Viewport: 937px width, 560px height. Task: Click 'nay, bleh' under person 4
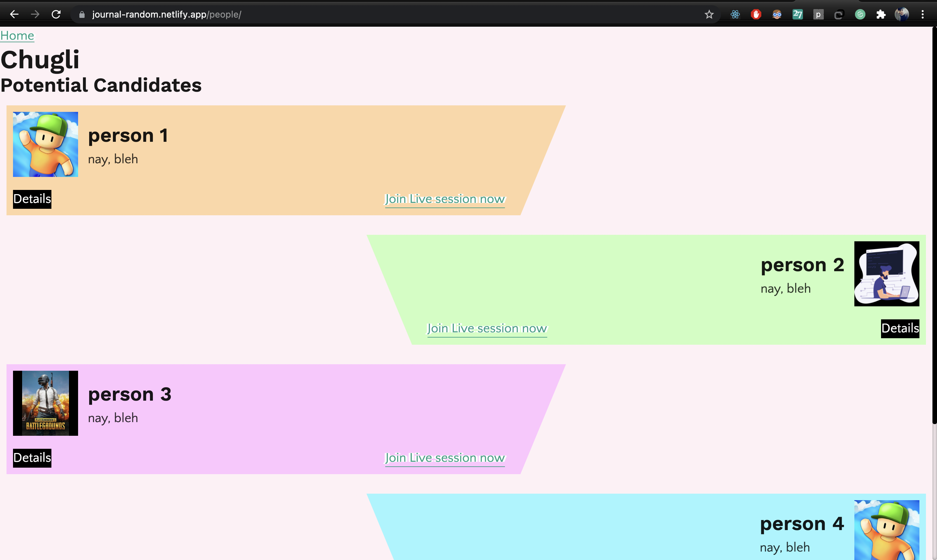coord(785,548)
